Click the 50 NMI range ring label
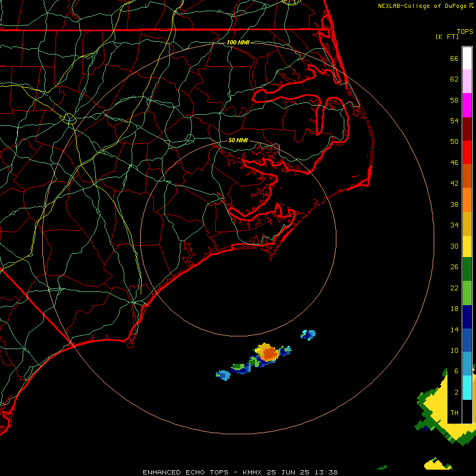The image size is (476, 476). (x=238, y=140)
